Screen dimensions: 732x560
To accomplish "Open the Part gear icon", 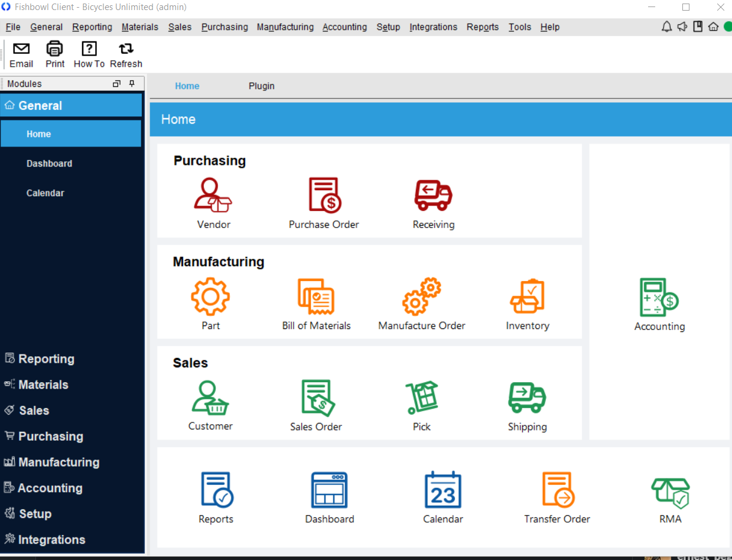I will click(210, 297).
